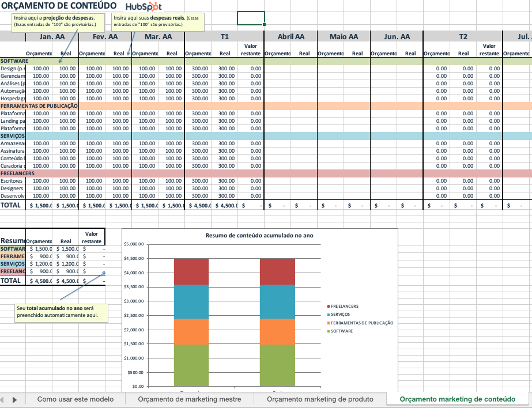This screenshot has width=532, height=408.
Task: Click the HubSpot logo
Action: click(144, 7)
